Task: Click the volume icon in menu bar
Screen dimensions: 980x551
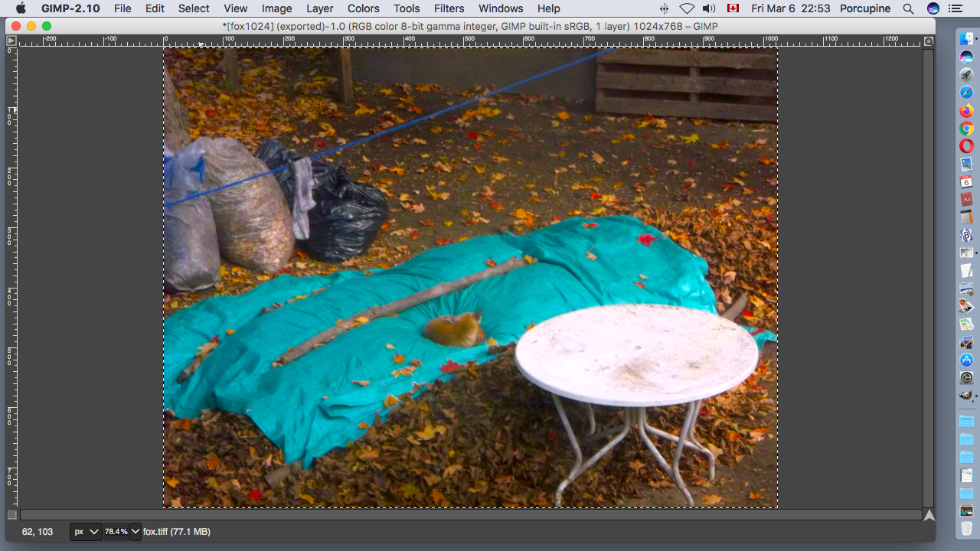Action: tap(709, 8)
